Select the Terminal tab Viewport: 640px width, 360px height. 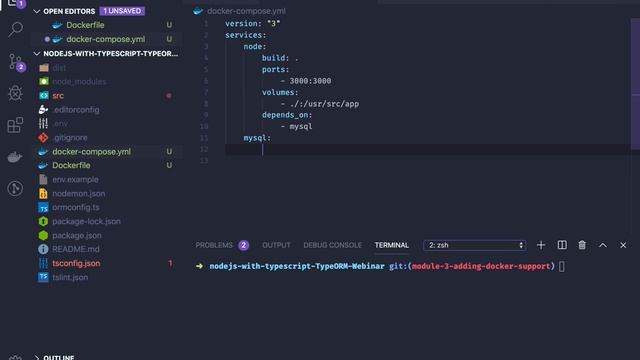coord(391,245)
